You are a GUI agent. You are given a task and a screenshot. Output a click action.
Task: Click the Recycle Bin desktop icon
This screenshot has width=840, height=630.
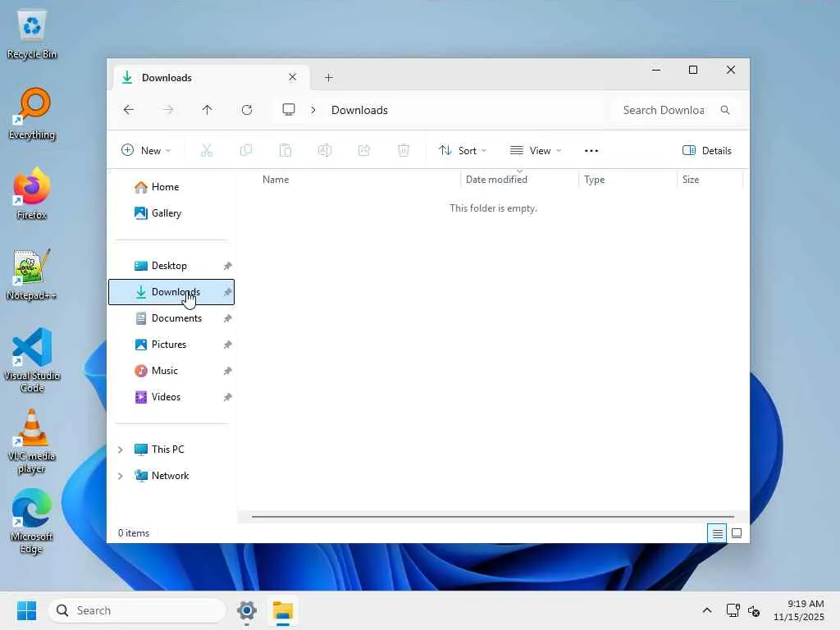coord(32,35)
